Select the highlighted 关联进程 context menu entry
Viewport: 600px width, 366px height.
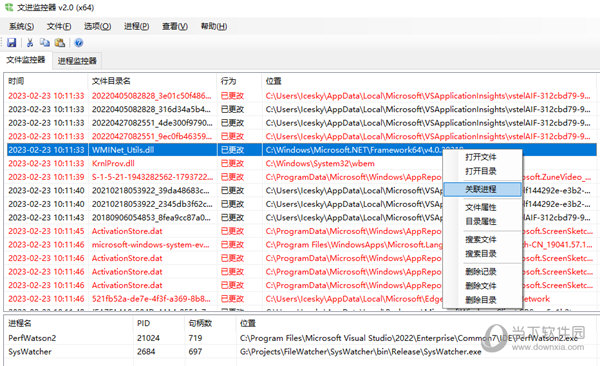pyautogui.click(x=482, y=189)
